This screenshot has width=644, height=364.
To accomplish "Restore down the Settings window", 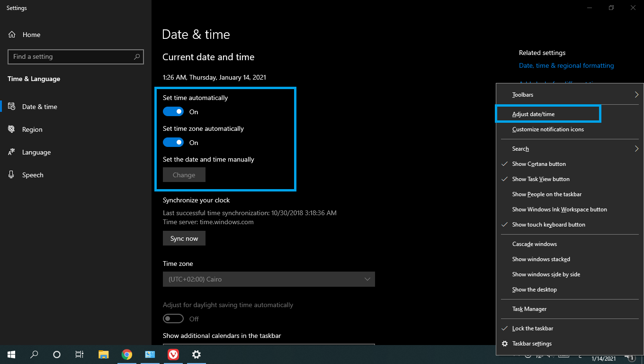I will pos(611,8).
